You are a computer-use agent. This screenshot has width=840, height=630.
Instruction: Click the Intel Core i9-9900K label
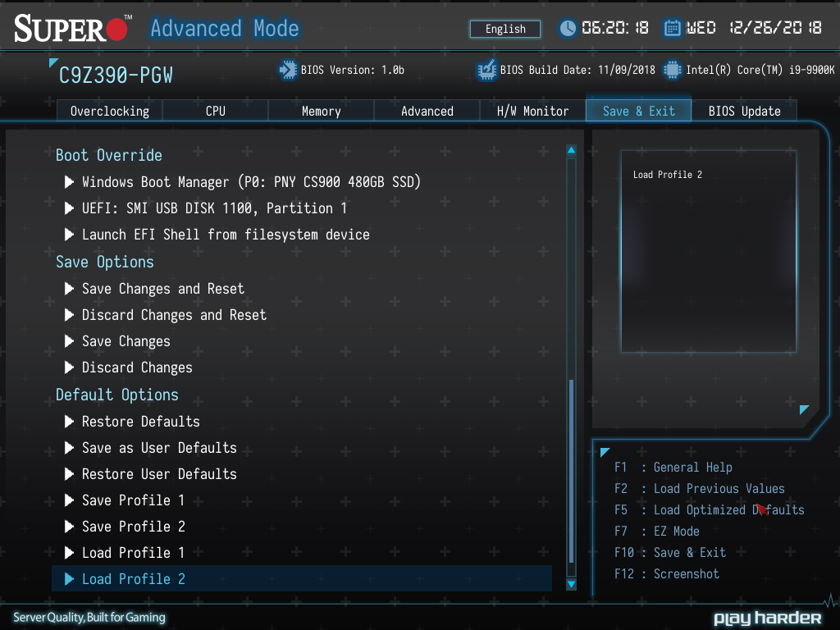(x=760, y=71)
